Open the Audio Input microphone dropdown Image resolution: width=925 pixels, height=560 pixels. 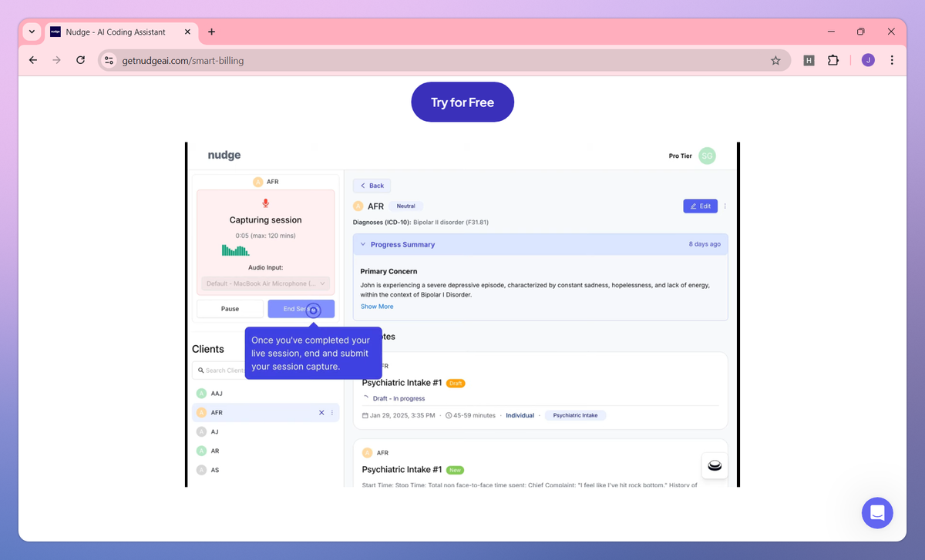click(x=266, y=283)
